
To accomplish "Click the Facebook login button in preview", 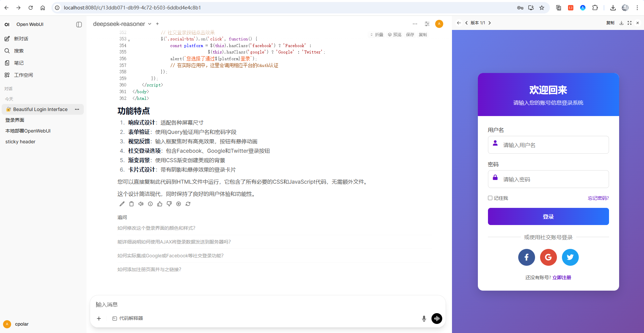I will 527,257.
